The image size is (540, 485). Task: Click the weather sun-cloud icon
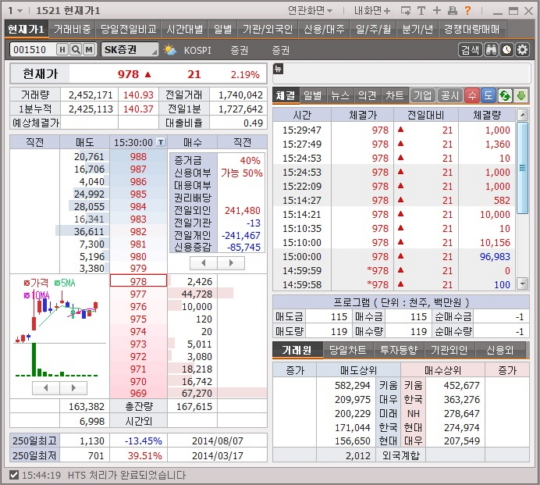click(x=169, y=50)
